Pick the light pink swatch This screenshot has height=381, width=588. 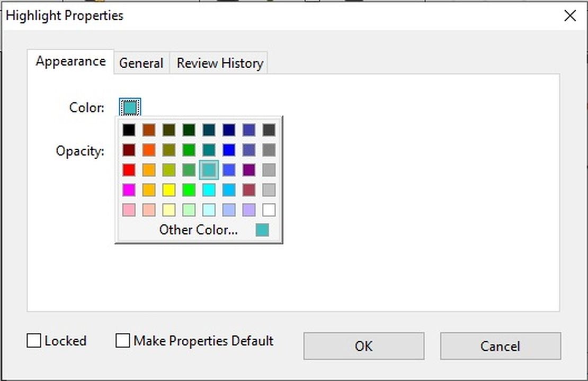[129, 210]
